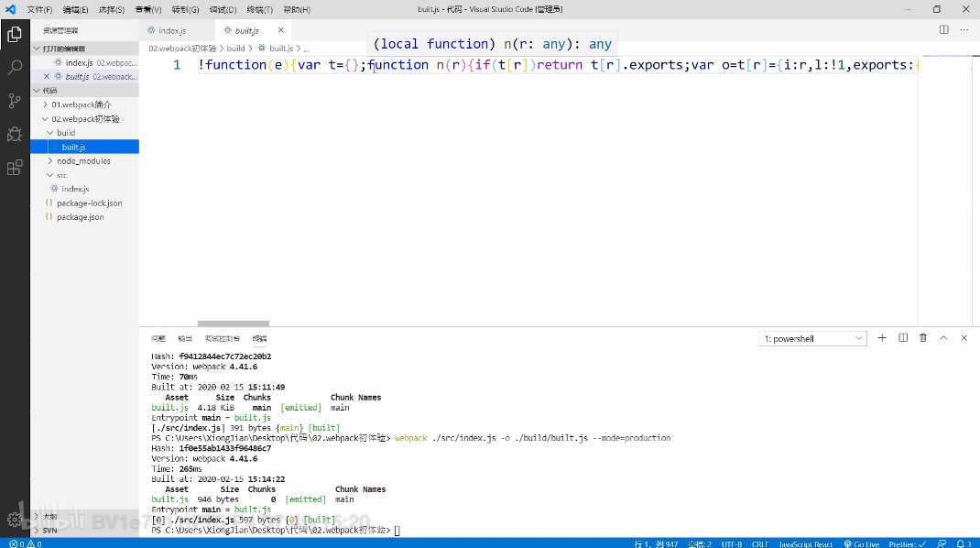Click Prettier status bar item

[908, 543]
